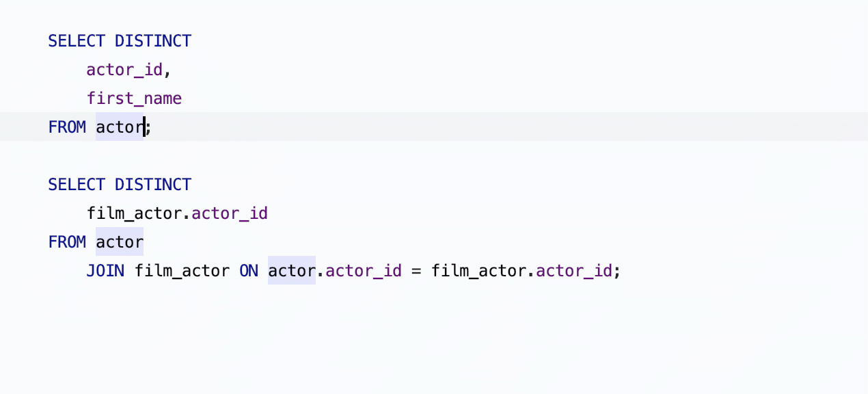This screenshot has width=868, height=394.
Task: Click DISTINCT keyword in the first query
Action: [153, 41]
